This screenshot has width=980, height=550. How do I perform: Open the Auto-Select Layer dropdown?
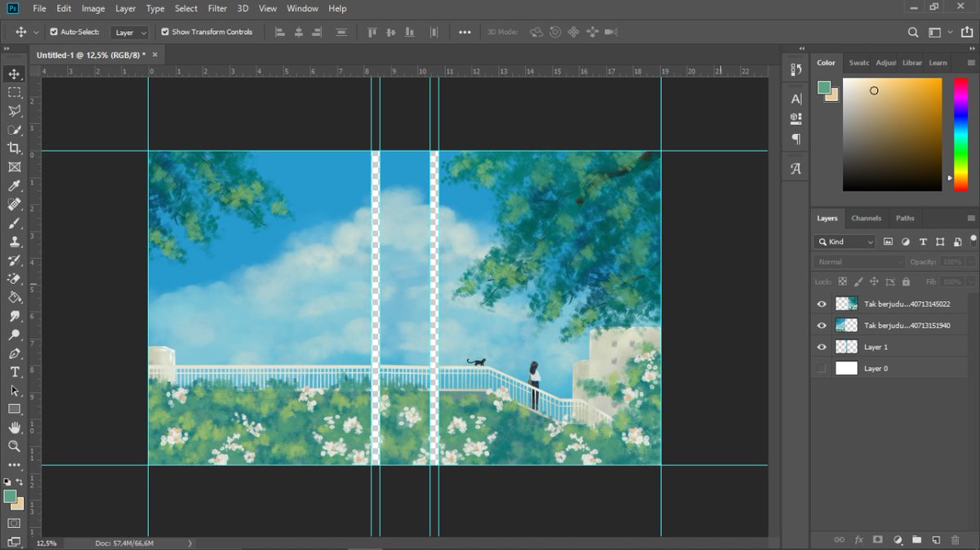tap(130, 33)
